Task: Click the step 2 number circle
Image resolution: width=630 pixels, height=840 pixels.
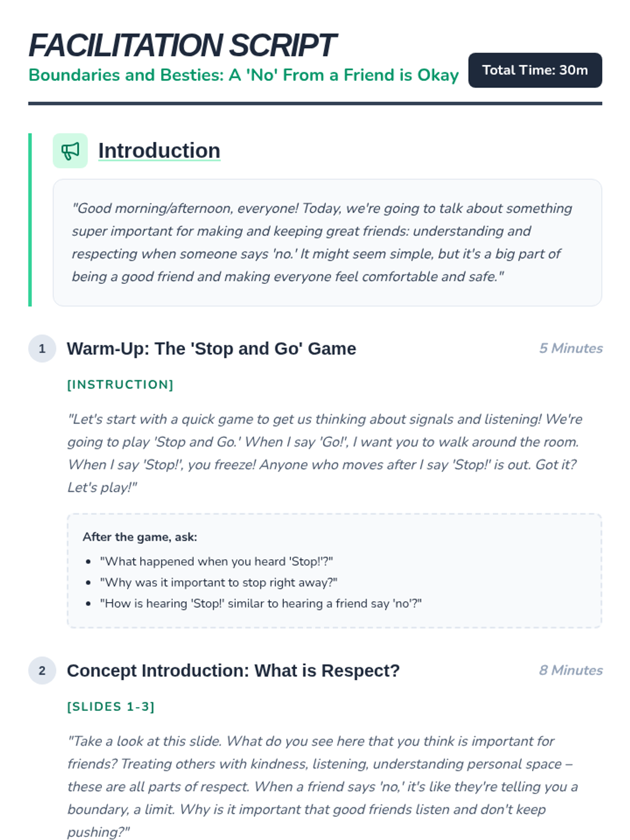Action: (42, 670)
